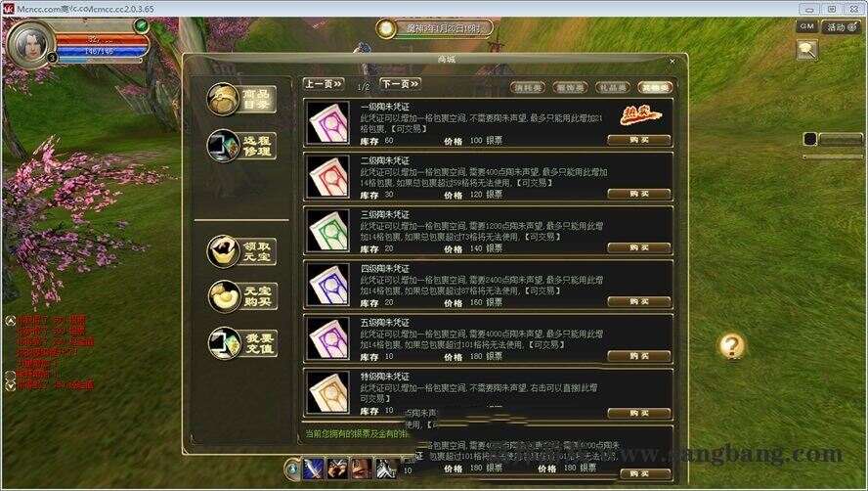
Task: Click the GM button
Action: coord(806,26)
